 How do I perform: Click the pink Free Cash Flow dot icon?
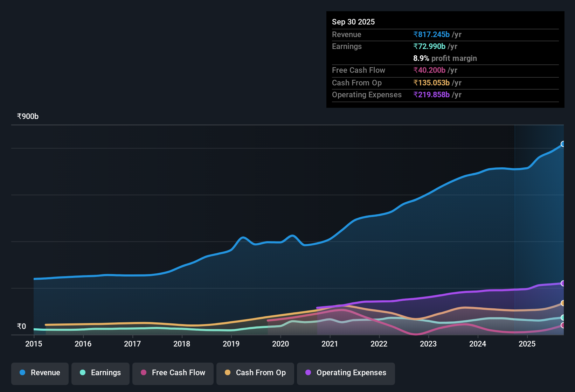[x=143, y=373]
